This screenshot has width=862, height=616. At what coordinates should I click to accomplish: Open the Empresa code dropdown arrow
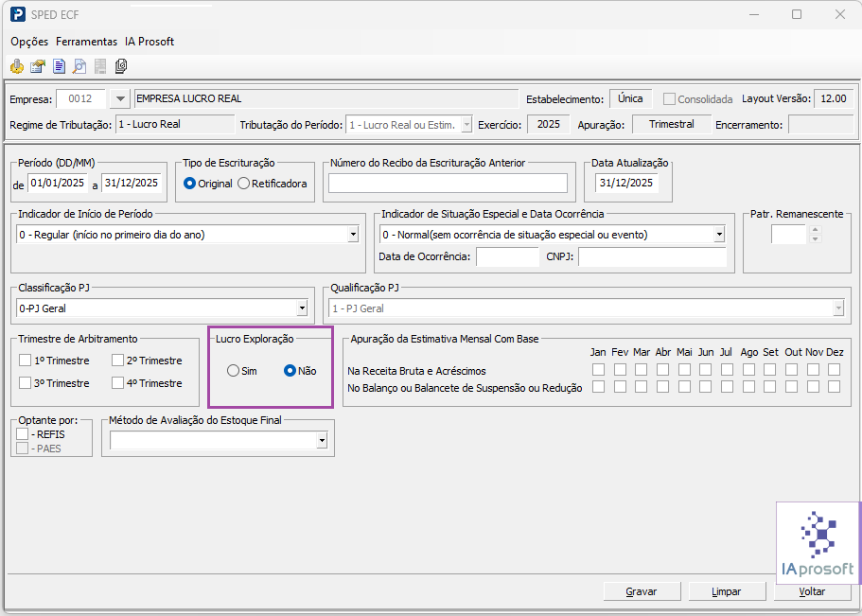point(119,99)
